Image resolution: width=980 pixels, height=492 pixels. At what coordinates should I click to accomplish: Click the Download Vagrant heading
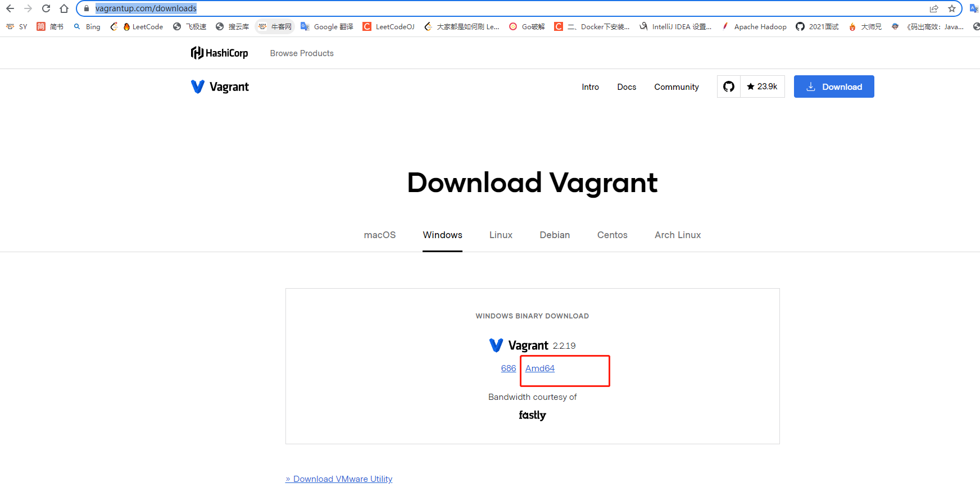tap(532, 183)
